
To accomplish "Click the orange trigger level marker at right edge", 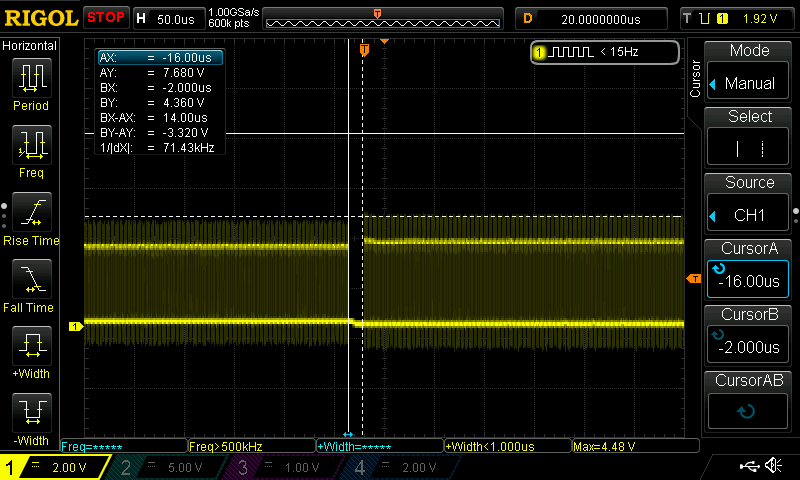I will coord(694,279).
